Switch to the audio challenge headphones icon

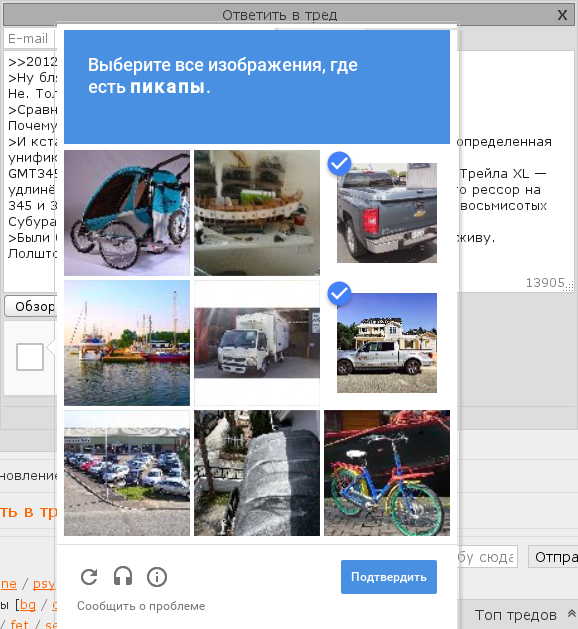point(123,577)
